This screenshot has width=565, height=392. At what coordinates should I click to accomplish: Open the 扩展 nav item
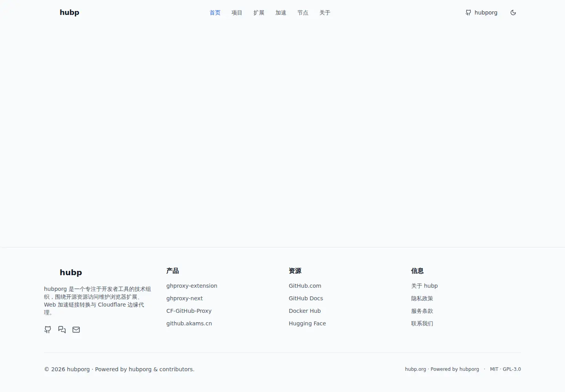click(259, 13)
